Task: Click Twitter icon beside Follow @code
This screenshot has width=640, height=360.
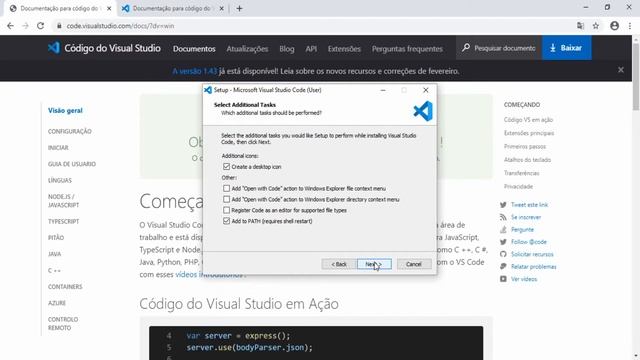Action: pos(503,242)
